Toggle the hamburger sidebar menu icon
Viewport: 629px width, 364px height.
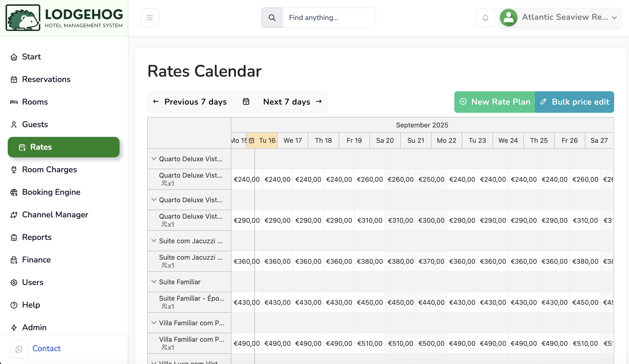[150, 18]
